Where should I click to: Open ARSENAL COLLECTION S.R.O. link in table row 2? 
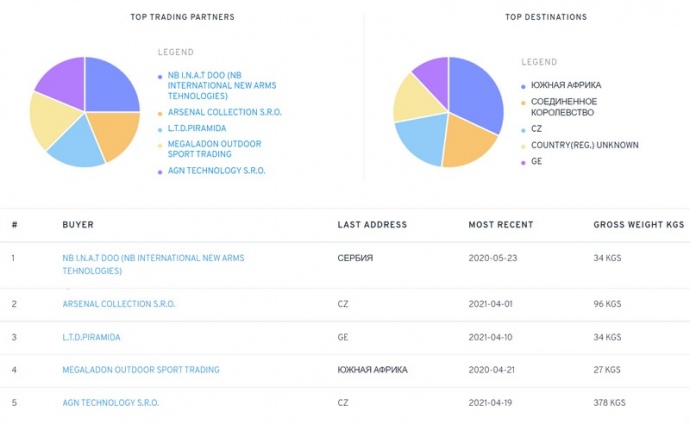click(118, 303)
